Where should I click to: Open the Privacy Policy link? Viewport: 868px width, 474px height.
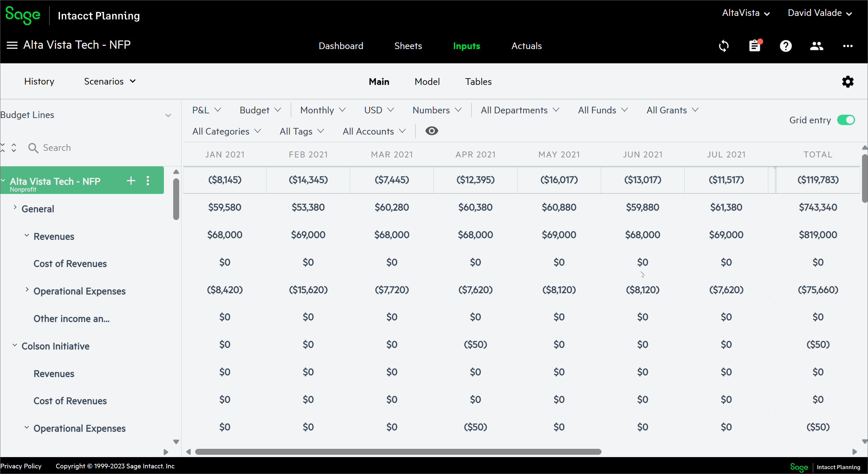[x=21, y=466]
